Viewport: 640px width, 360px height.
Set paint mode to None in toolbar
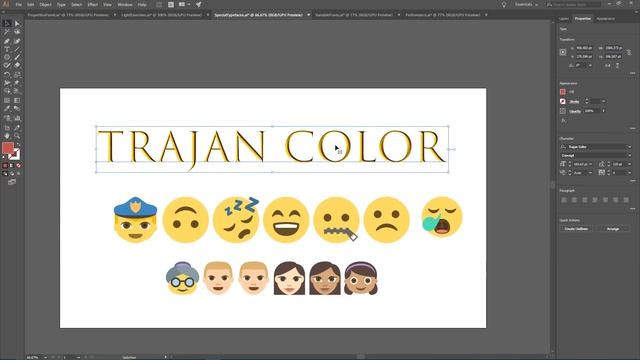pos(18,165)
